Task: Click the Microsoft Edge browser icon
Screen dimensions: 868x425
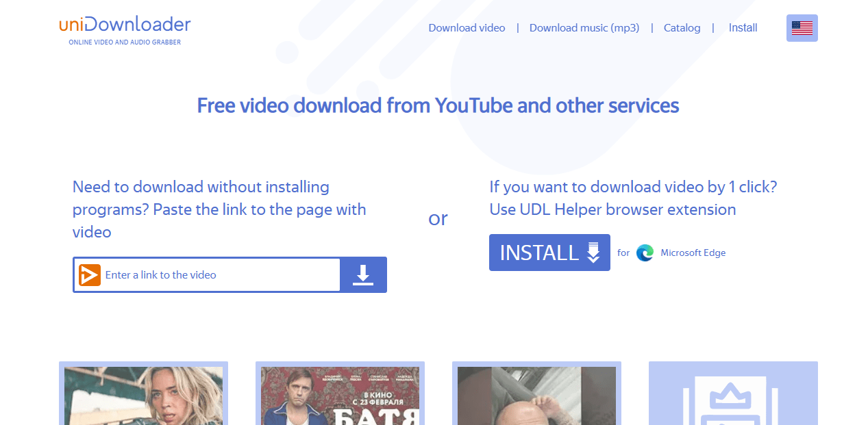Action: click(x=645, y=253)
